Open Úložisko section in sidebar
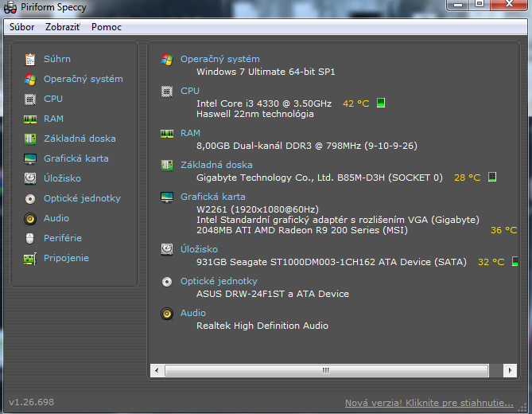532x414 pixels. point(62,178)
